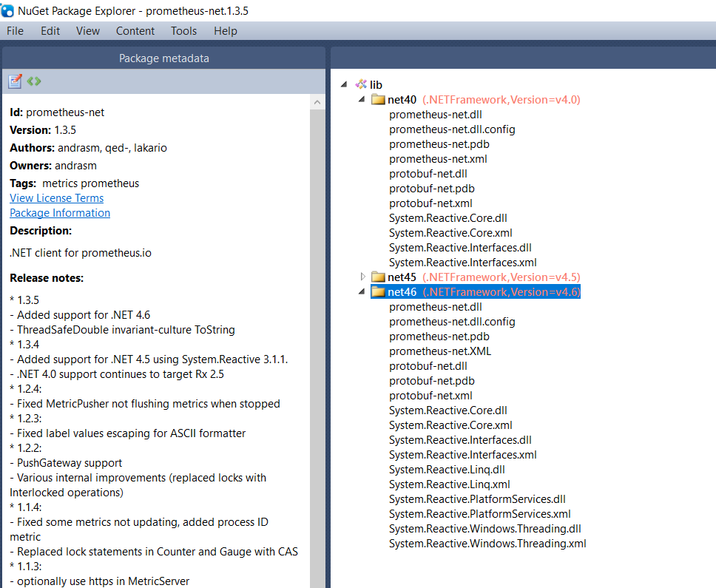Click the net40 folder icon
716x588 pixels.
coord(377,99)
